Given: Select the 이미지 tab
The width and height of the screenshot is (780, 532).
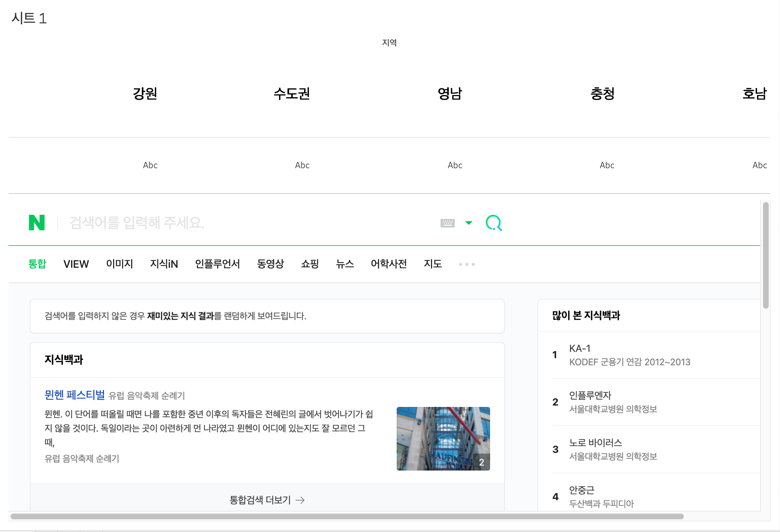Looking at the screenshot, I should click(x=120, y=264).
